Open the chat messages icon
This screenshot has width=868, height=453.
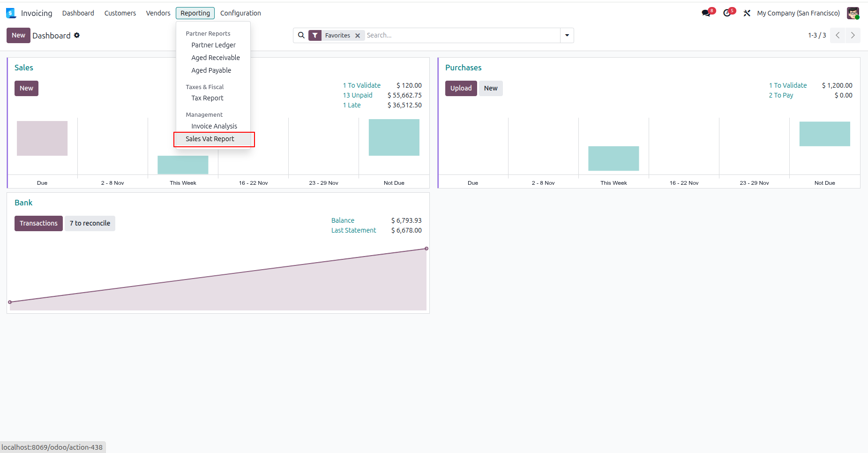[x=706, y=13]
